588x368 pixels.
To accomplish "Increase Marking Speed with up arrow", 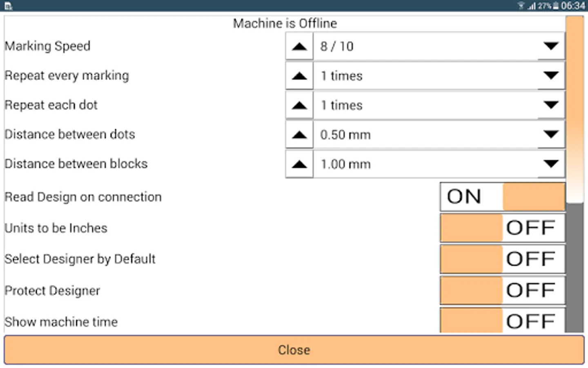I will (x=299, y=46).
